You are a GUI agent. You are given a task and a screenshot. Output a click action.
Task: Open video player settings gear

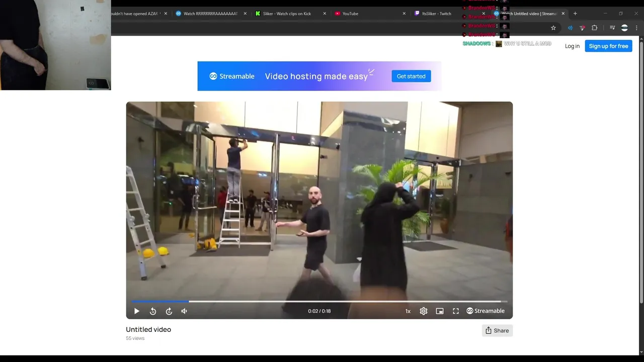click(424, 311)
